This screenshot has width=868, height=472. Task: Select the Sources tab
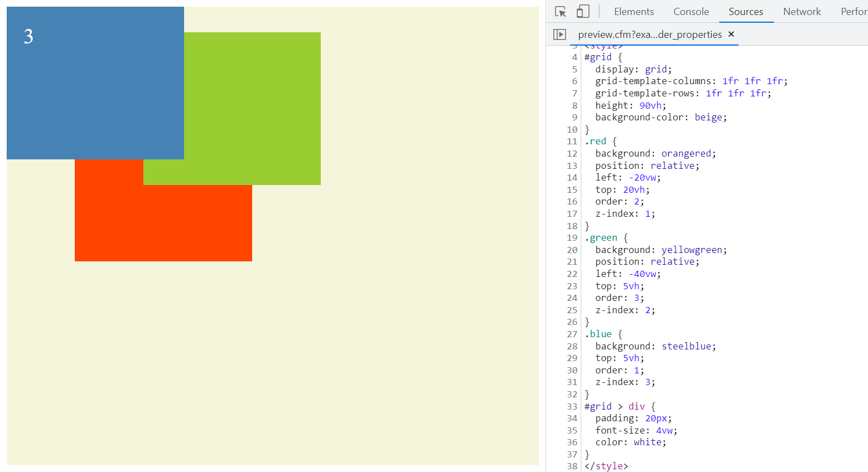[745, 12]
